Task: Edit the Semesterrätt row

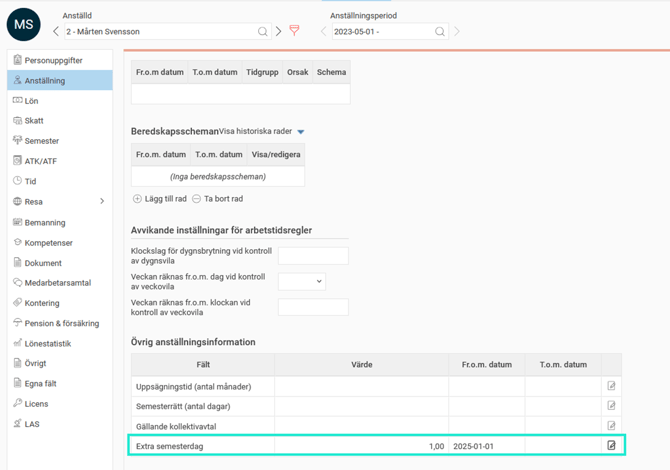Action: point(611,406)
